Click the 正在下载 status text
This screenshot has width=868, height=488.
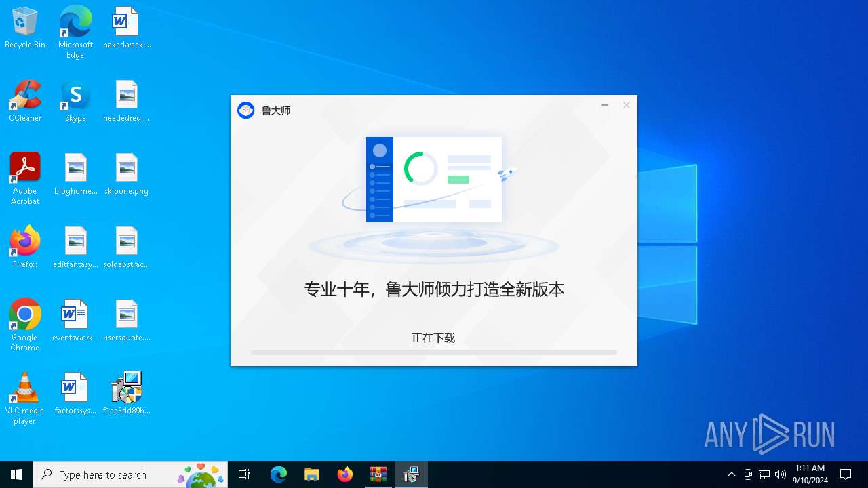coord(433,338)
